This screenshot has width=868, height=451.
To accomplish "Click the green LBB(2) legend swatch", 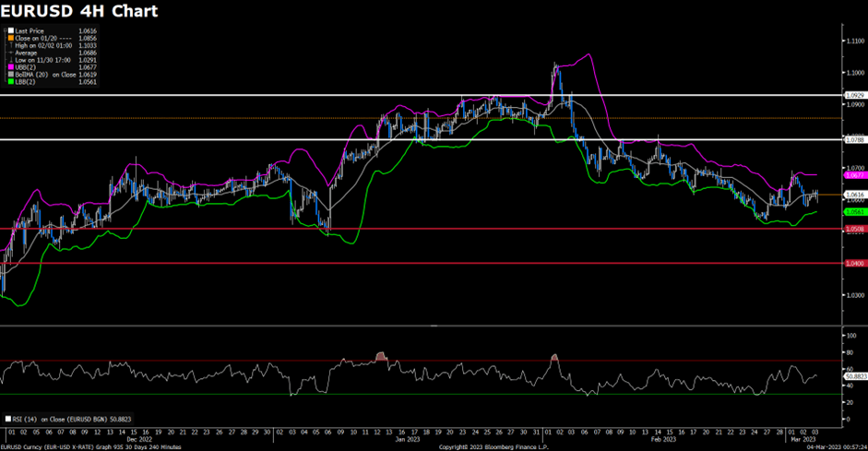I will coord(11,80).
